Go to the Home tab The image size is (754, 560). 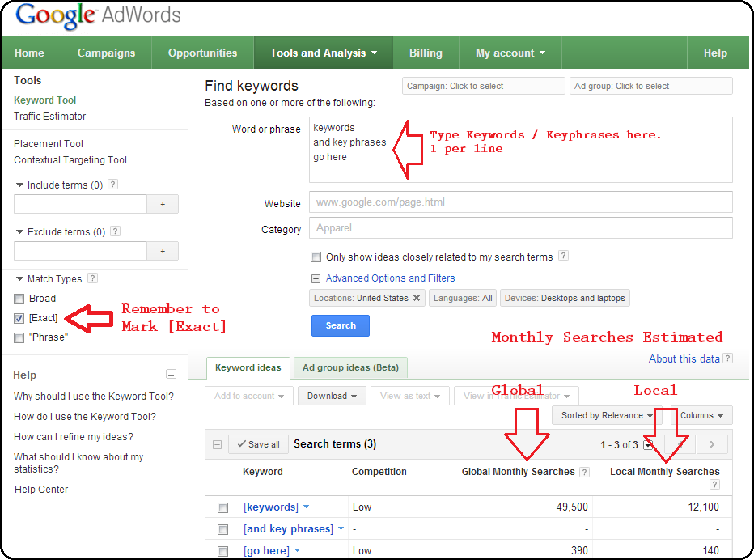click(29, 53)
